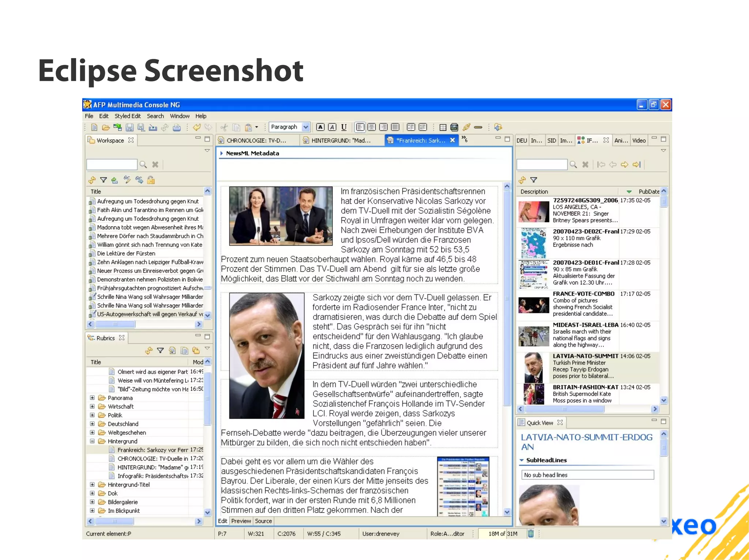Toggle bold text formatting button

[320, 127]
